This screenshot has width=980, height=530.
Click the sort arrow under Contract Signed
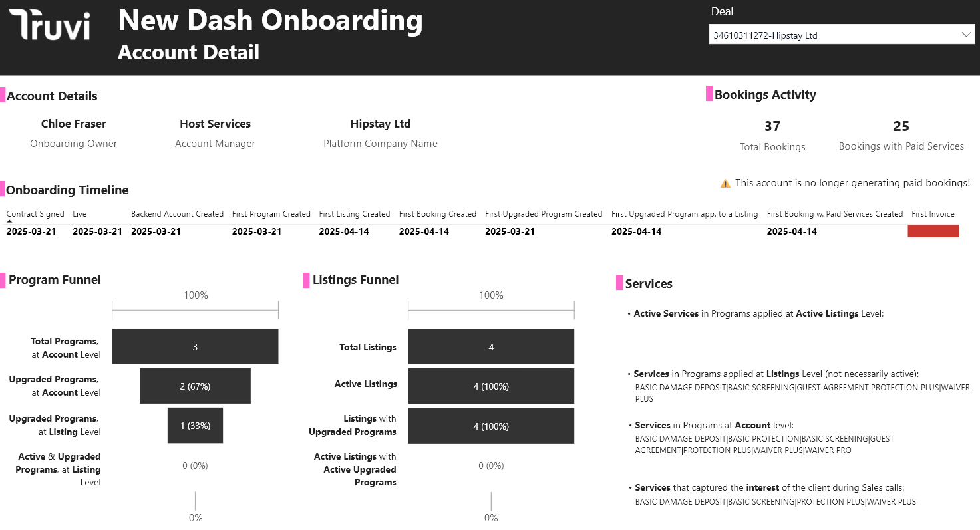[9, 221]
